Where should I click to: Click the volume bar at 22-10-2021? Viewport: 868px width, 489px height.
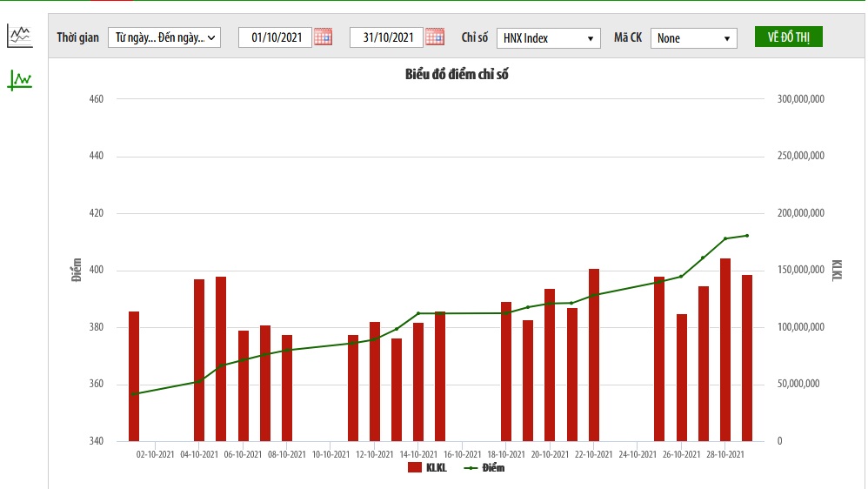point(594,355)
